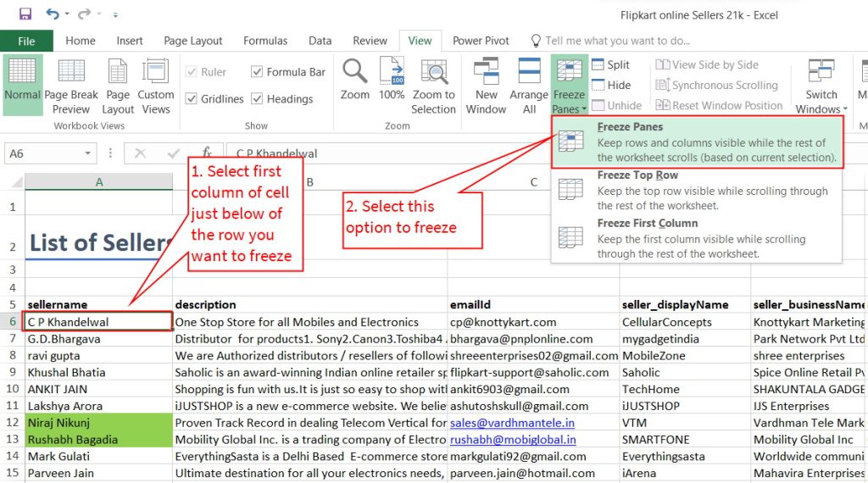868x483 pixels.
Task: Switch to Page Layout view
Action: pos(118,85)
